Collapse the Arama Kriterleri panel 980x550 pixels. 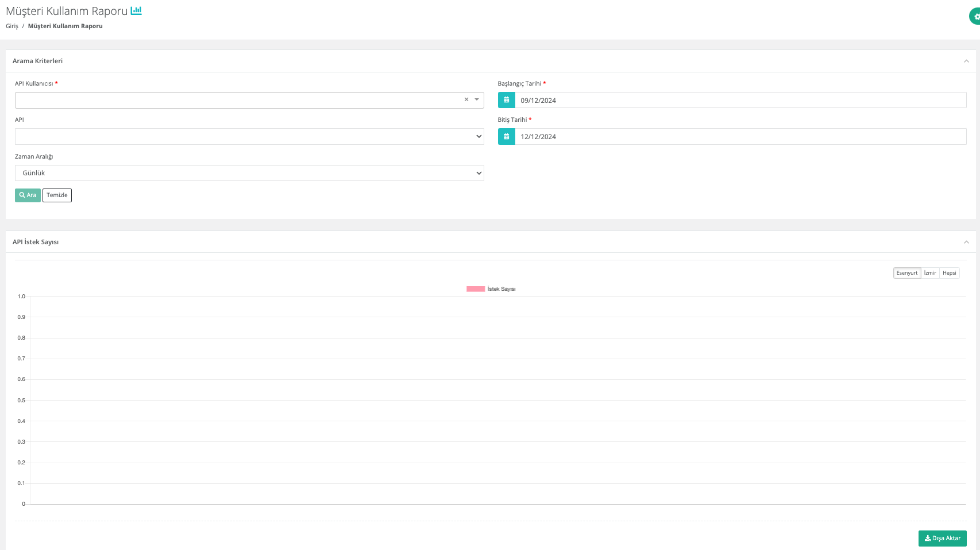[x=966, y=61]
